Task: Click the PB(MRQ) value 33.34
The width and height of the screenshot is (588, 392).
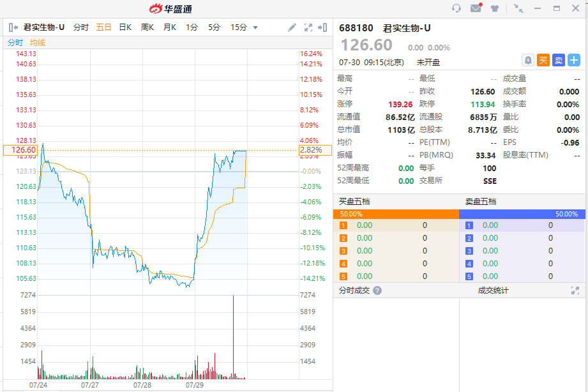Action: (x=486, y=155)
